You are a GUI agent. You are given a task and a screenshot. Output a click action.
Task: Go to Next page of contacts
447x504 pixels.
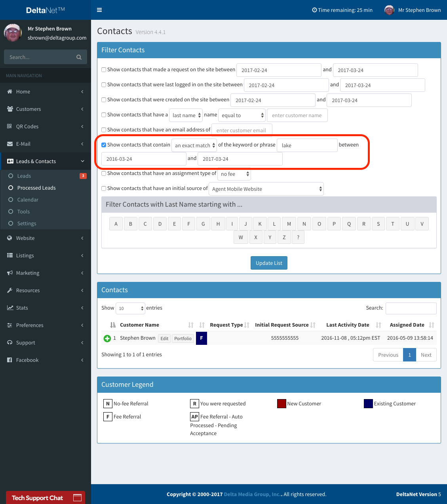426,355
